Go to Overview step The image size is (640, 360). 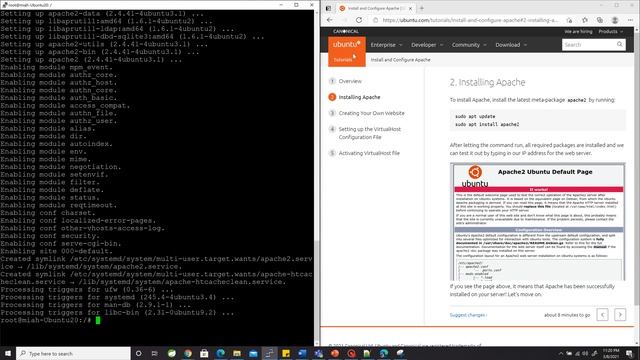click(x=350, y=81)
